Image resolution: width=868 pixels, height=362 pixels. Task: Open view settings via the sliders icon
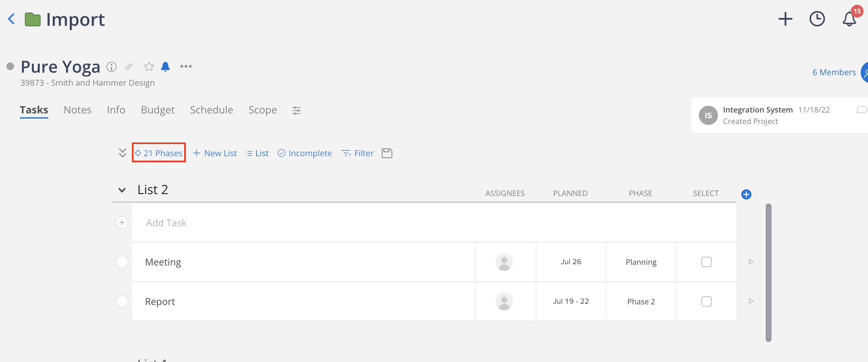coord(296,110)
